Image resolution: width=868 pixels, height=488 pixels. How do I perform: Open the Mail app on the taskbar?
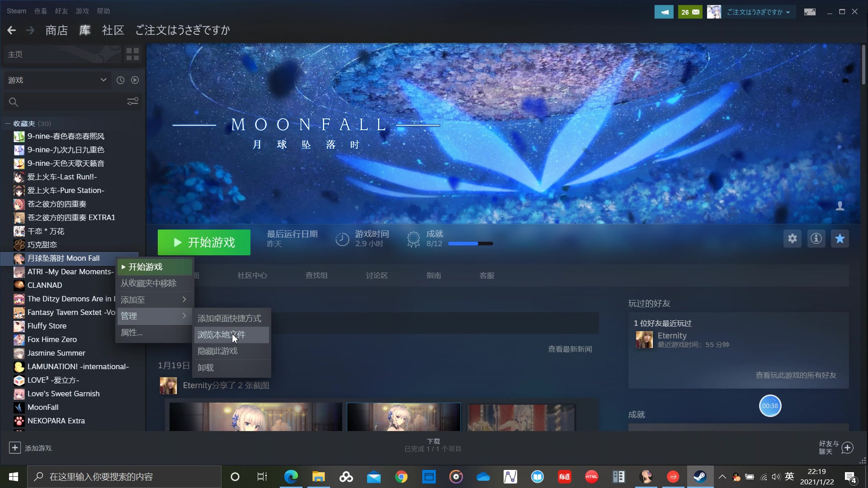(373, 477)
